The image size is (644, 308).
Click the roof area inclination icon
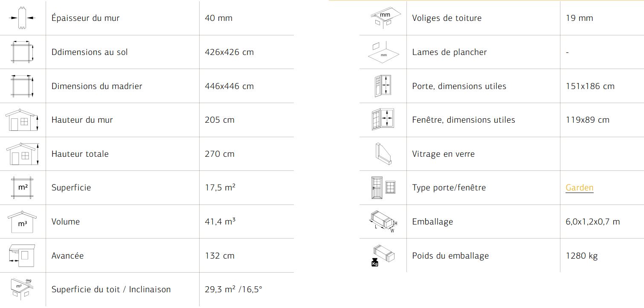click(x=22, y=289)
